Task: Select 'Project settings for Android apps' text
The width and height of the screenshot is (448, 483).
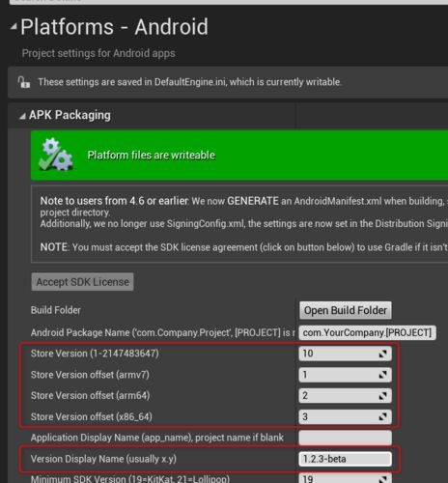Action: pos(98,53)
